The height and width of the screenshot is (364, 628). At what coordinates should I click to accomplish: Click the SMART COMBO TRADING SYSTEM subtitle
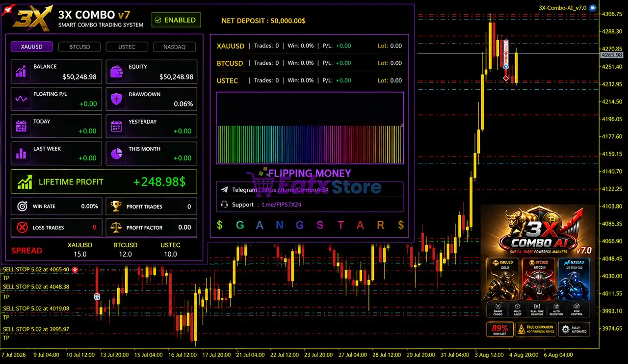pyautogui.click(x=101, y=25)
